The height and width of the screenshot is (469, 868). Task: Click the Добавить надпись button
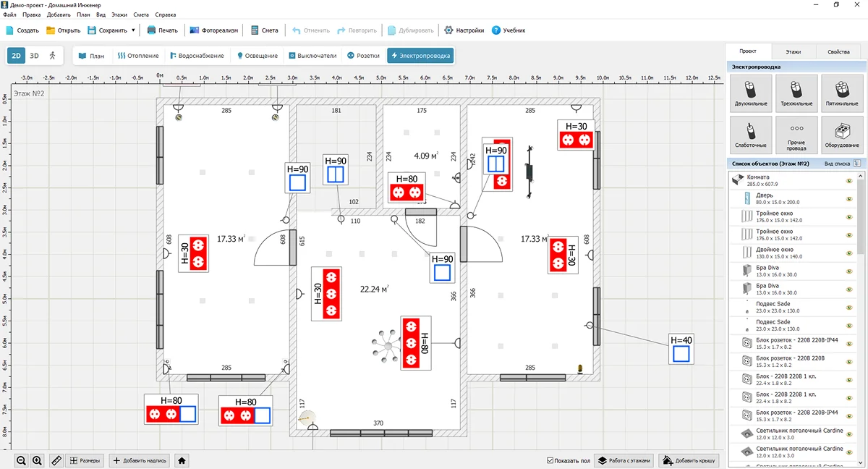tap(140, 460)
